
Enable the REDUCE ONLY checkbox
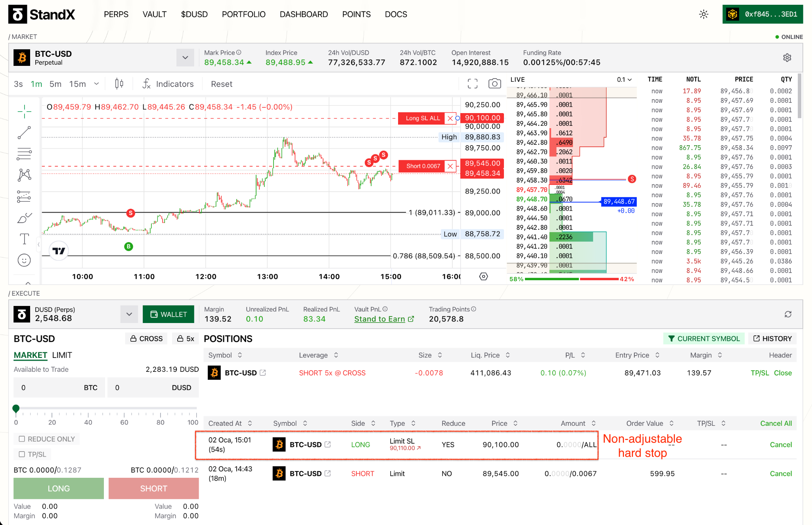(22, 439)
